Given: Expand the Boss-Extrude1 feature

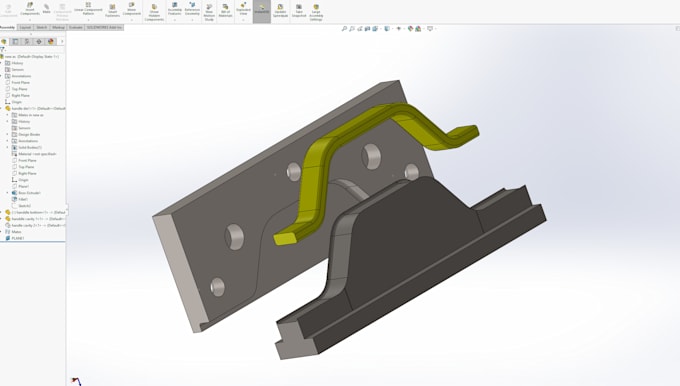Looking at the screenshot, I should (7, 193).
